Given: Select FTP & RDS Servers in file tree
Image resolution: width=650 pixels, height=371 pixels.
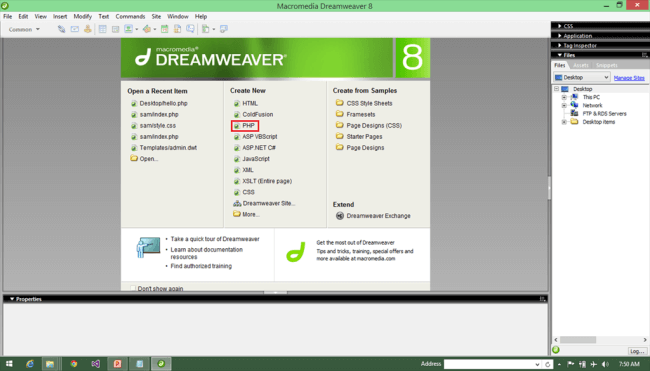Looking at the screenshot, I should coord(604,114).
